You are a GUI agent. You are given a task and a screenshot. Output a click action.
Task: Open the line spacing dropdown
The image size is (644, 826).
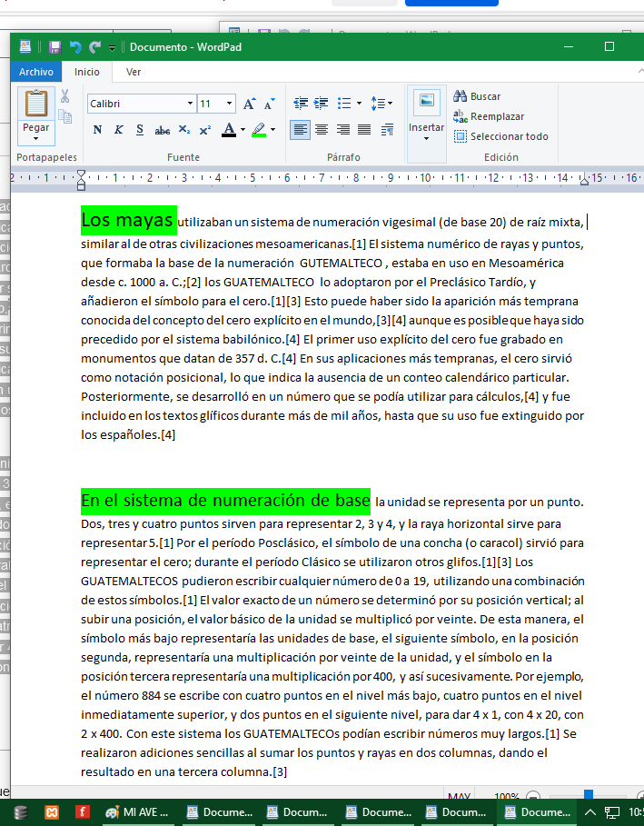pyautogui.click(x=381, y=104)
